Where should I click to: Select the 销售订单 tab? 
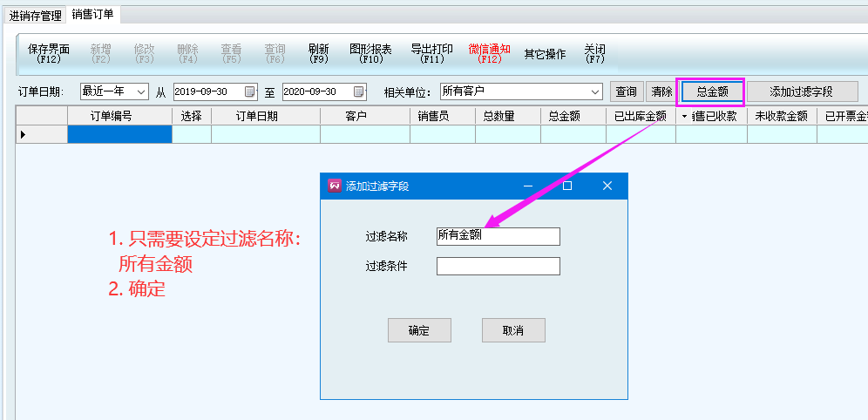point(92,15)
